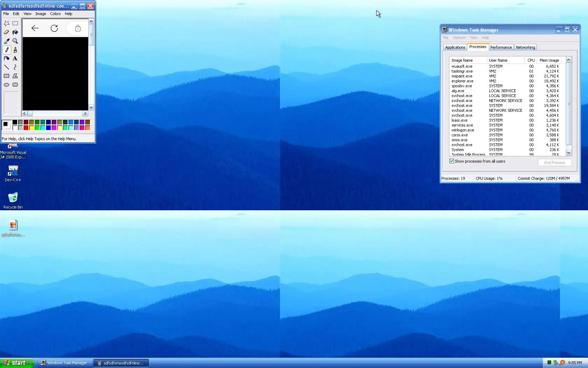Click the Paint canvas vertical scroll down arrow
The image size is (588, 368).
click(x=91, y=108)
